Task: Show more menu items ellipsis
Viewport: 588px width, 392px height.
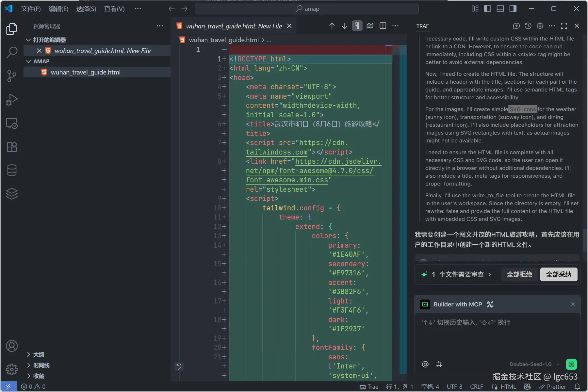Action: (x=138, y=9)
